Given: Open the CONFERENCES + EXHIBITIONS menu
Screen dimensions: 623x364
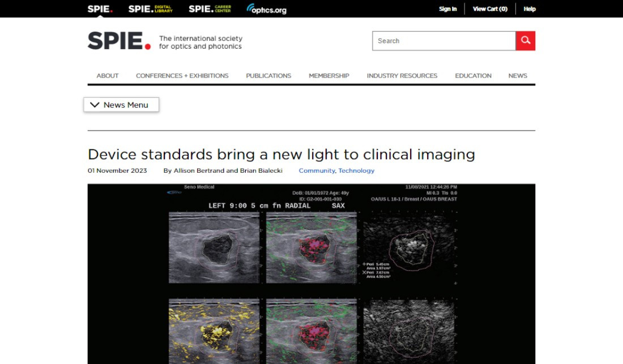Looking at the screenshot, I should click(x=182, y=75).
